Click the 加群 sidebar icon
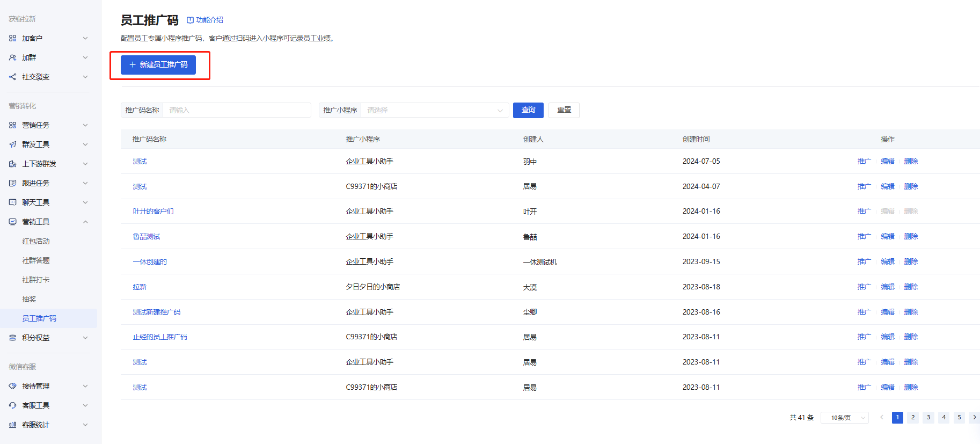This screenshot has width=980, height=444. (12, 57)
